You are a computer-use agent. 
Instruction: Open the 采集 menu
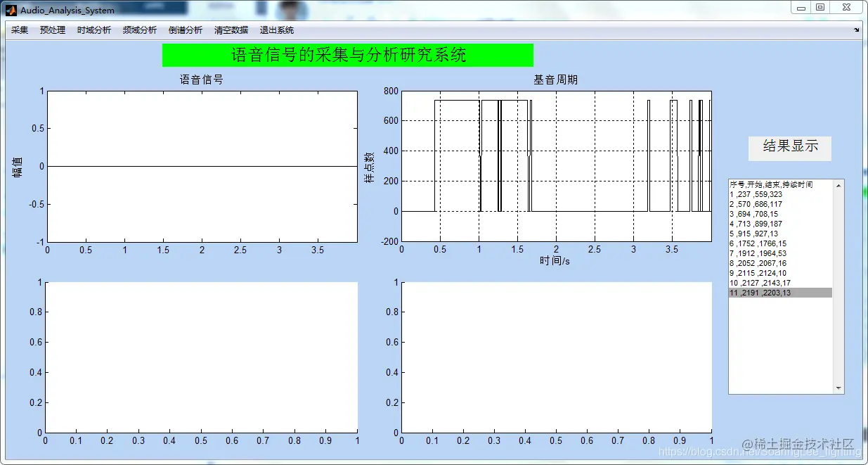tap(20, 30)
